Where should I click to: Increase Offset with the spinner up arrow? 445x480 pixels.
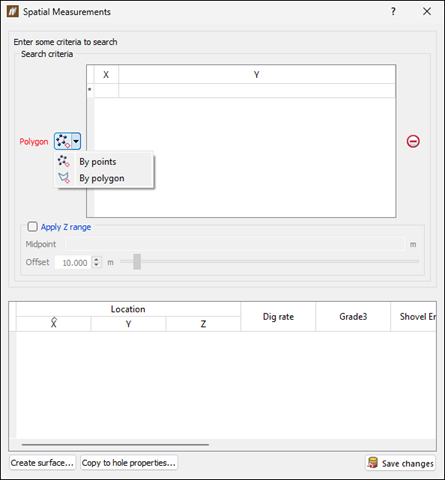point(96,259)
